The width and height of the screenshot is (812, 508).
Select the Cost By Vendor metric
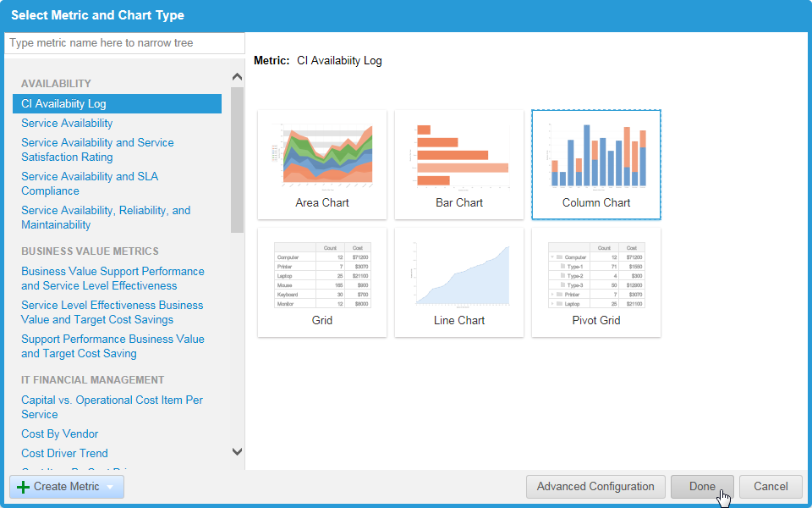pyautogui.click(x=59, y=433)
